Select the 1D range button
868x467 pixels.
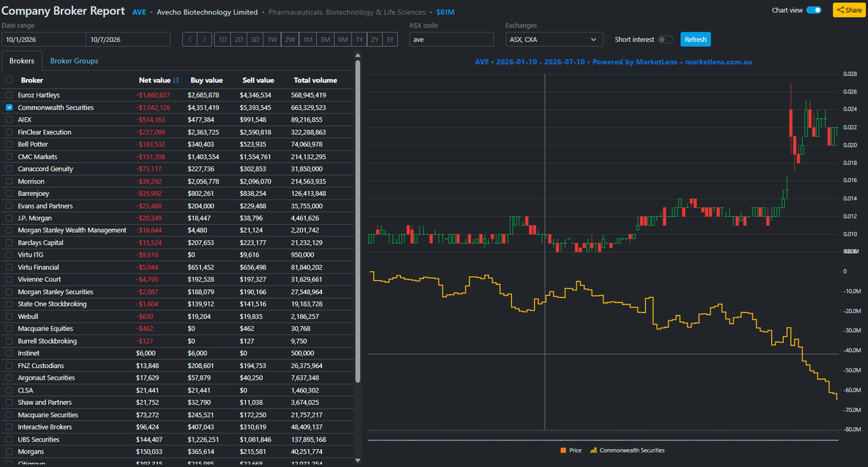click(x=222, y=40)
